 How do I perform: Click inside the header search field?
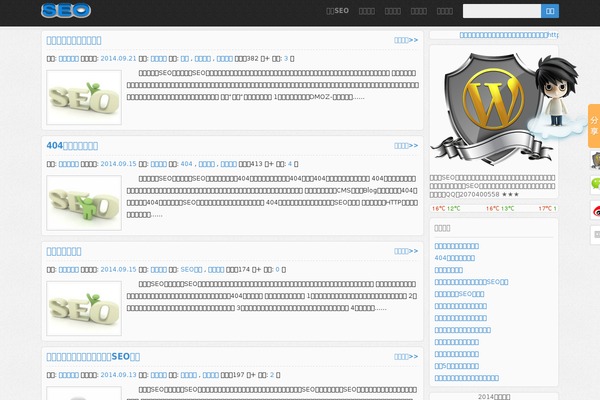502,11
